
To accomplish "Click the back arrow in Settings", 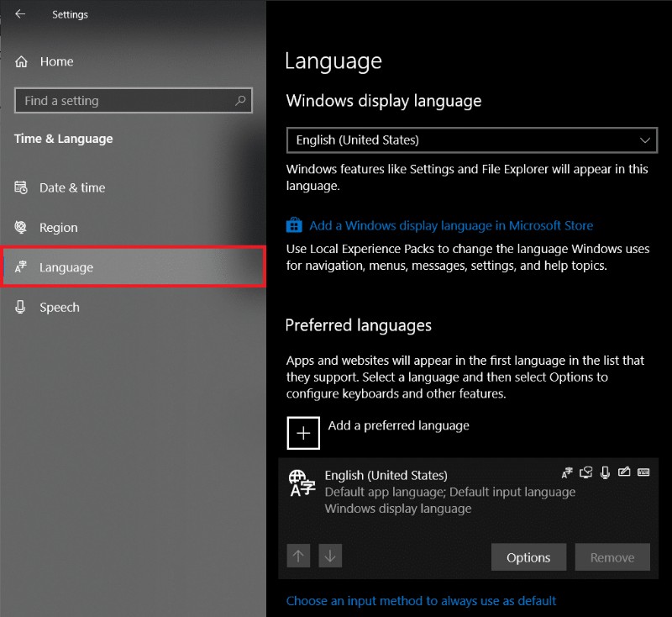I will tap(21, 14).
